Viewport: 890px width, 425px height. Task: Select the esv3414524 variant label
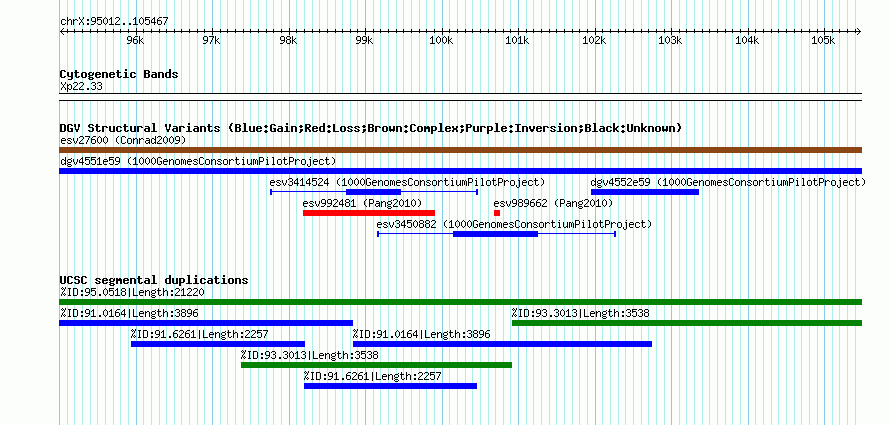pyautogui.click(x=407, y=182)
